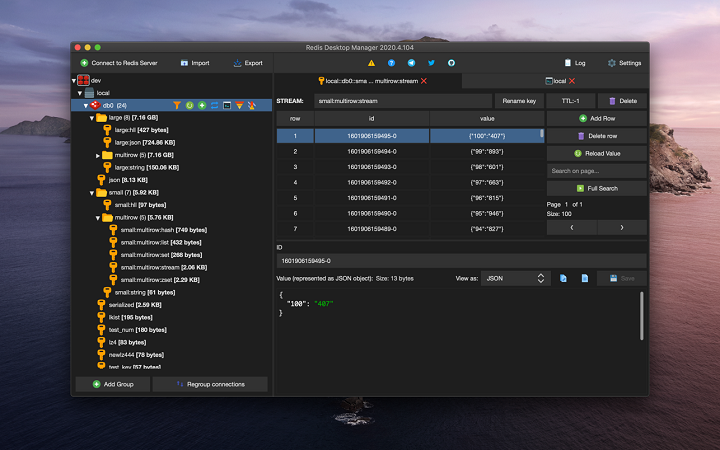
Task: Go to previous page with left chevron
Action: [572, 227]
